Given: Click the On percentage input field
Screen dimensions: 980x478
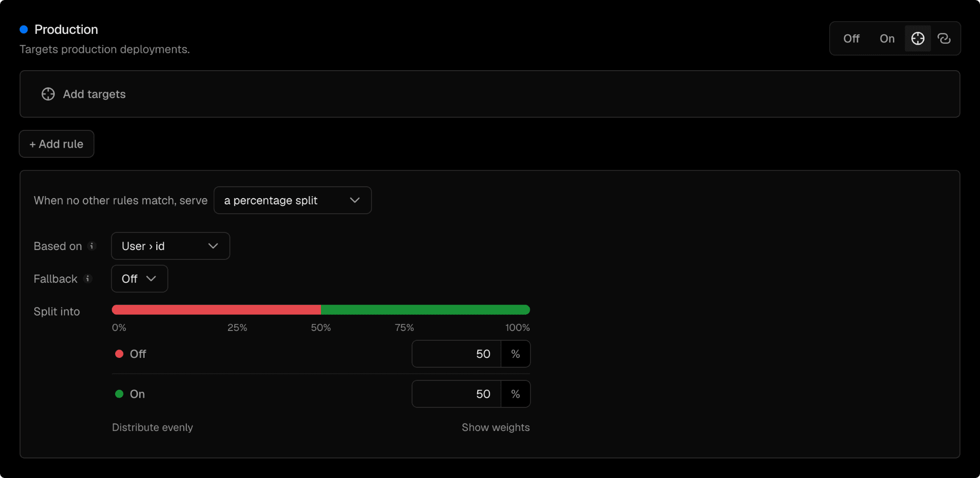Looking at the screenshot, I should point(457,394).
